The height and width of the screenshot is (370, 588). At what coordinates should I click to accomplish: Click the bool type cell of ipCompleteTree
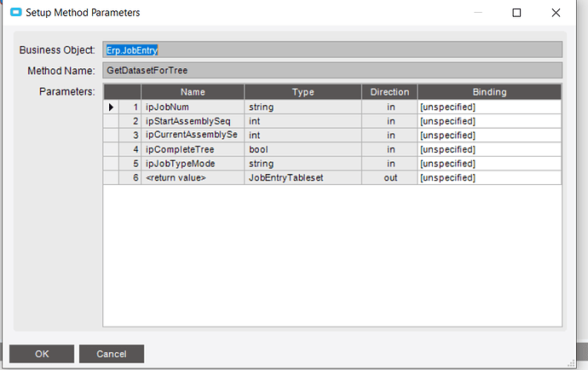pos(303,149)
